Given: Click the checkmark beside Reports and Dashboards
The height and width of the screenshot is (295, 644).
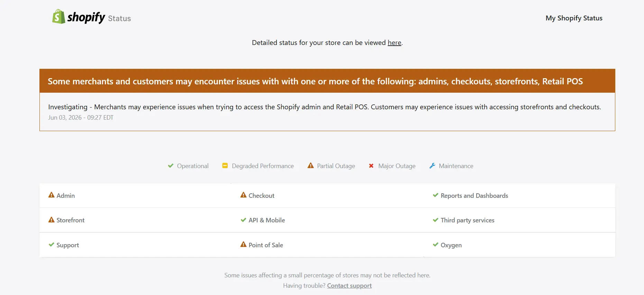Looking at the screenshot, I should pyautogui.click(x=435, y=195).
